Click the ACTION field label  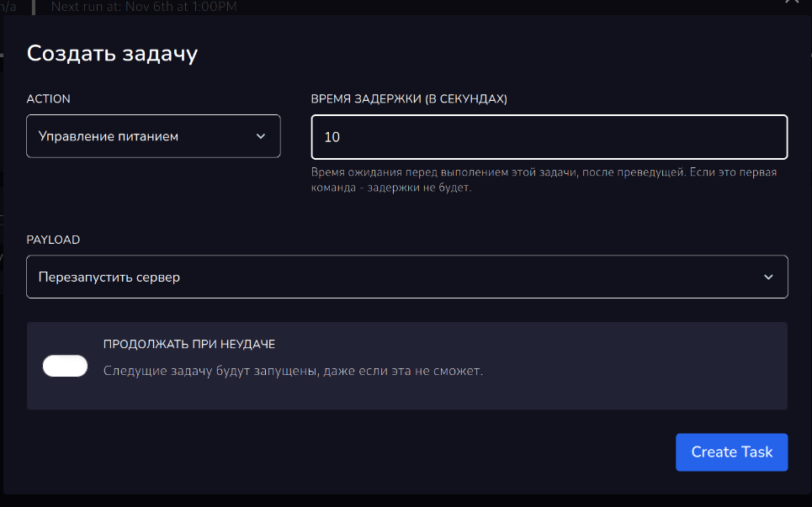[x=49, y=98]
